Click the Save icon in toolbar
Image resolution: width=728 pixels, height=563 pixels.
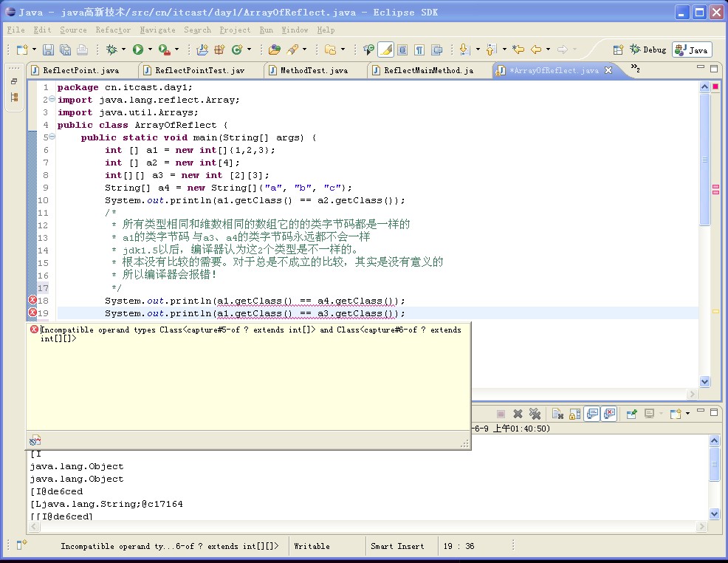point(48,50)
